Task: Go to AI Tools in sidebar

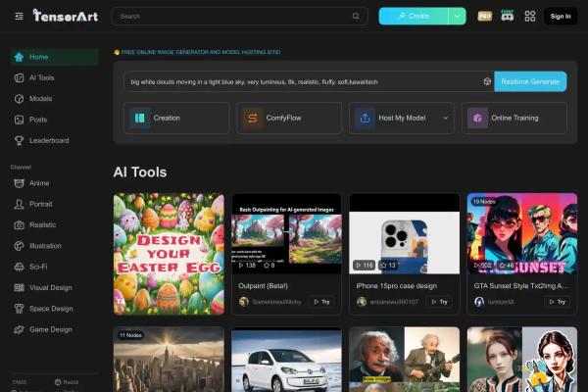Action: pyautogui.click(x=54, y=77)
